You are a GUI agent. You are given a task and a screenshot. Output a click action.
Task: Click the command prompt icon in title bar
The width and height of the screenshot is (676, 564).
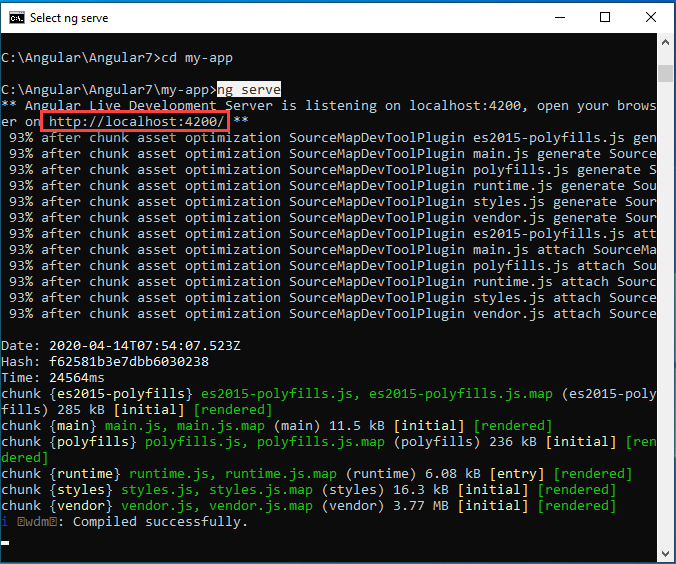17,18
